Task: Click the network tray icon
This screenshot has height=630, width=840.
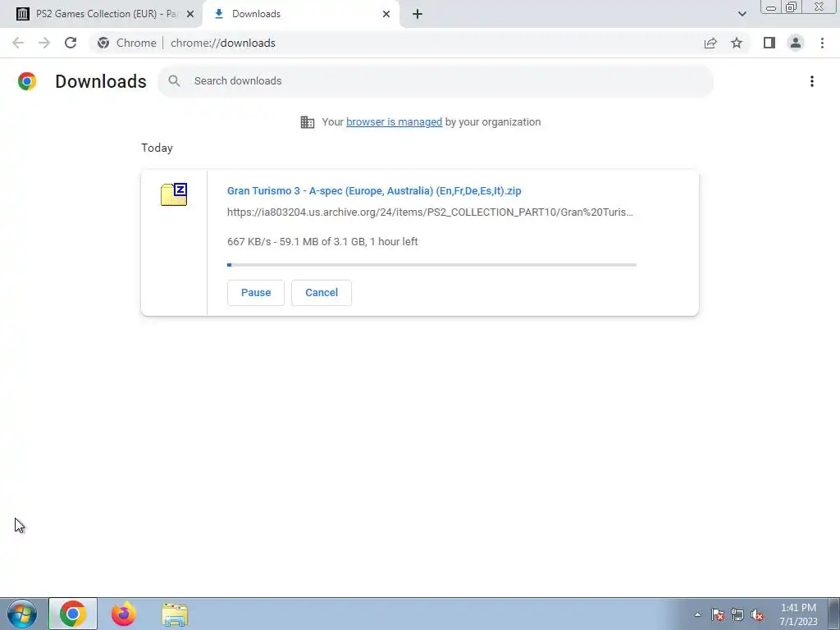Action: [x=737, y=614]
